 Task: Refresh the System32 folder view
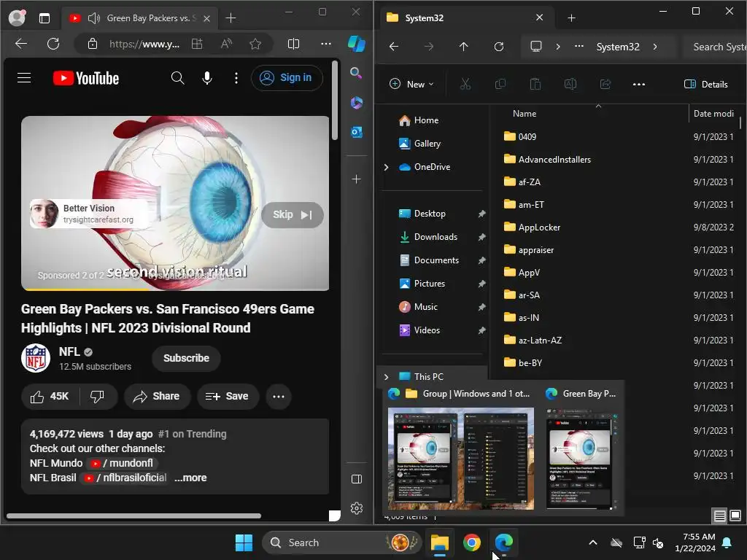499,46
